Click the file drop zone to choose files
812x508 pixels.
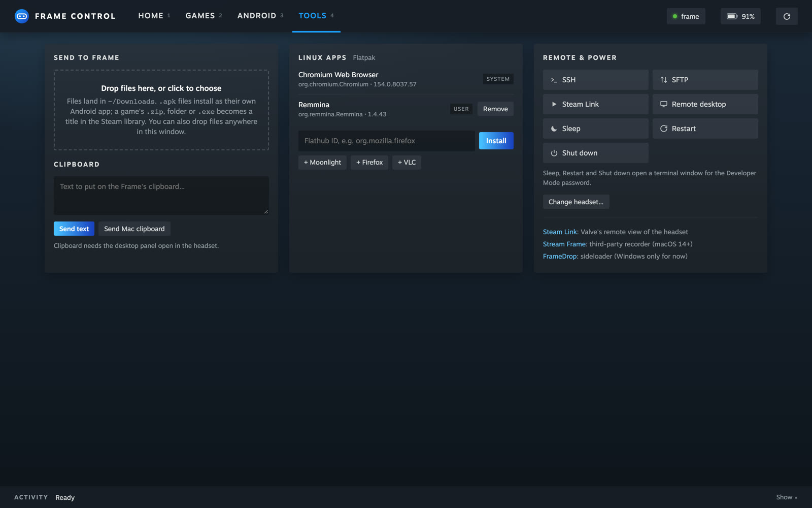point(161,110)
